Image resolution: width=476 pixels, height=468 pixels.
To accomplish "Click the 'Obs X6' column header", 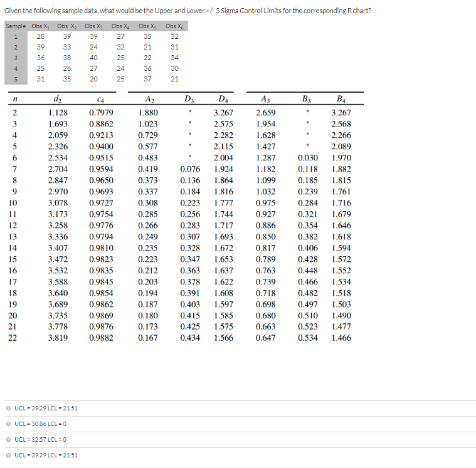I will pos(174,26).
